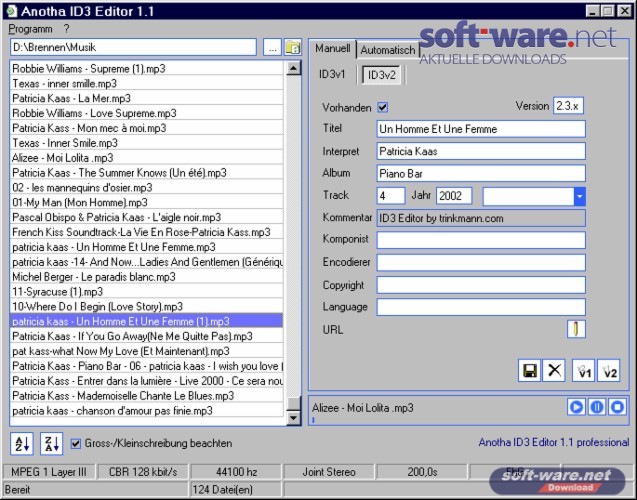The width and height of the screenshot is (637, 500).
Task: Select highlighted Un Homme Et Une Femme (1).mp3
Action: click(x=147, y=322)
